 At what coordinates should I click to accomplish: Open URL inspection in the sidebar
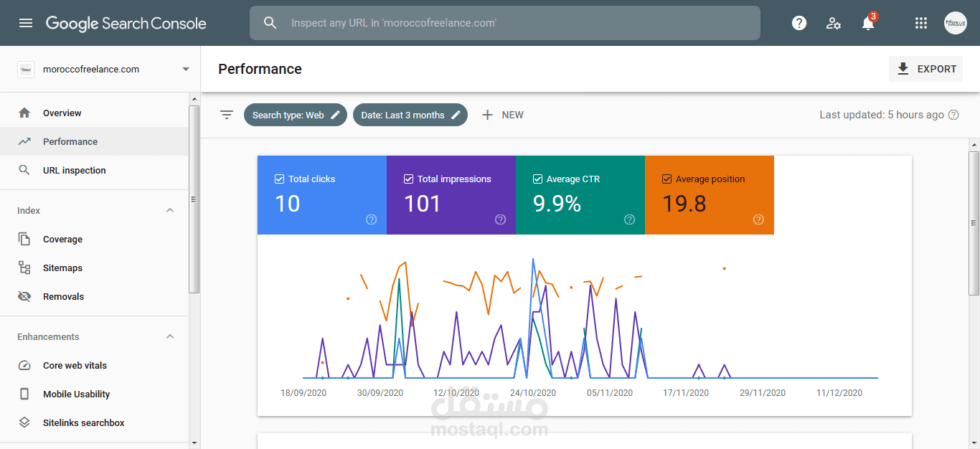point(94,170)
